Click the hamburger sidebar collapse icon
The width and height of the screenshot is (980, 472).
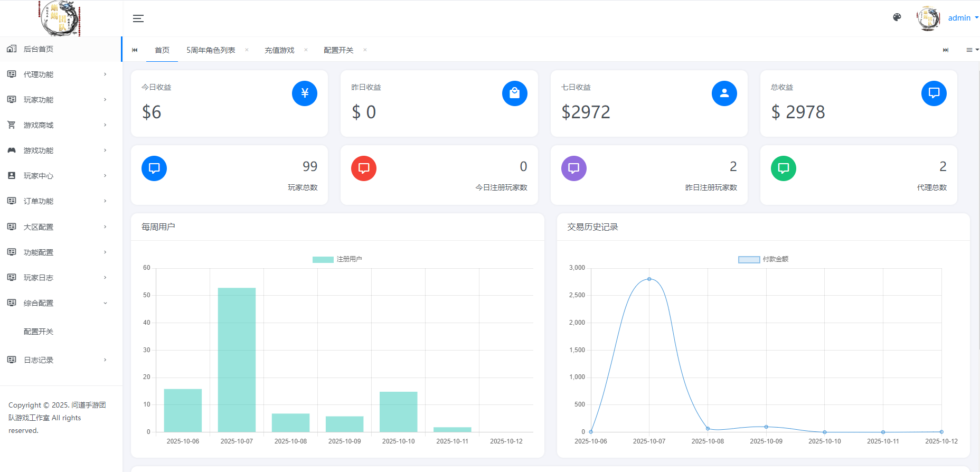138,18
